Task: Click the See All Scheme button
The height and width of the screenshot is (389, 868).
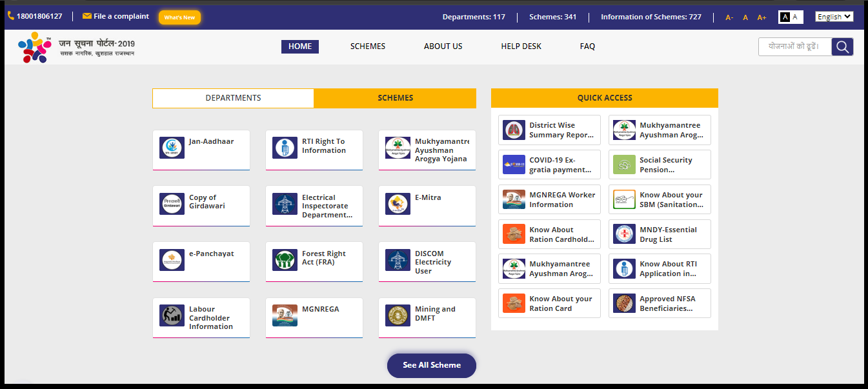Action: [x=432, y=365]
